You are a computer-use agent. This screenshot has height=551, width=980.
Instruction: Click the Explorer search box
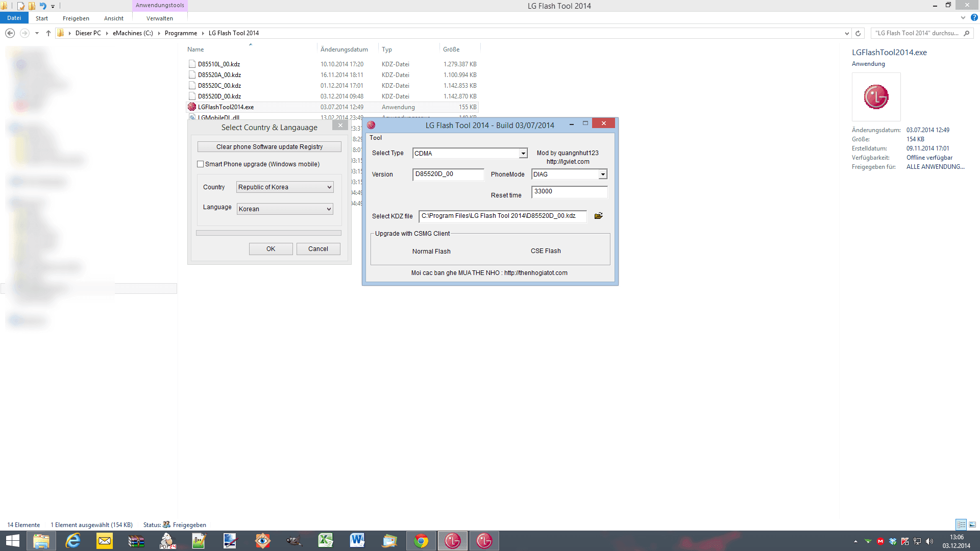click(x=922, y=33)
